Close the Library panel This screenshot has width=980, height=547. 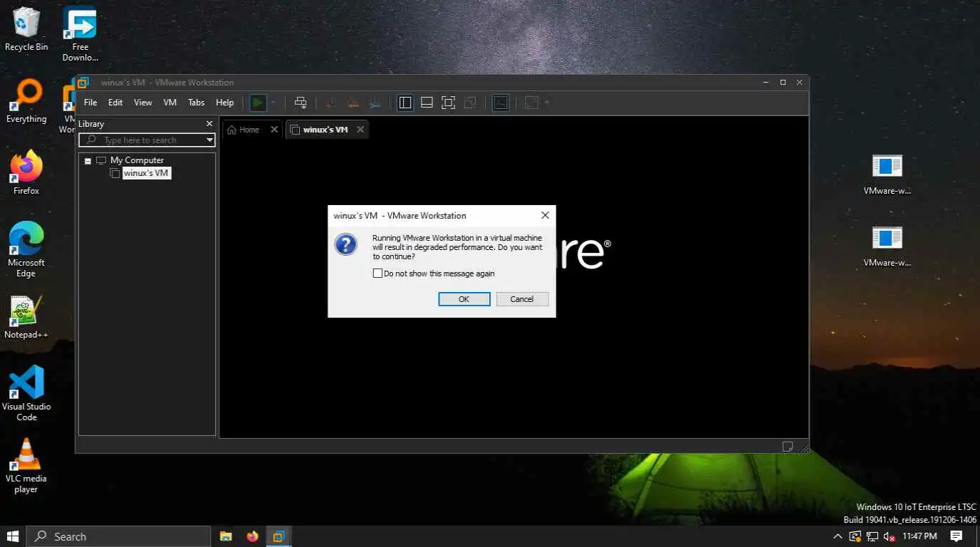pos(209,123)
